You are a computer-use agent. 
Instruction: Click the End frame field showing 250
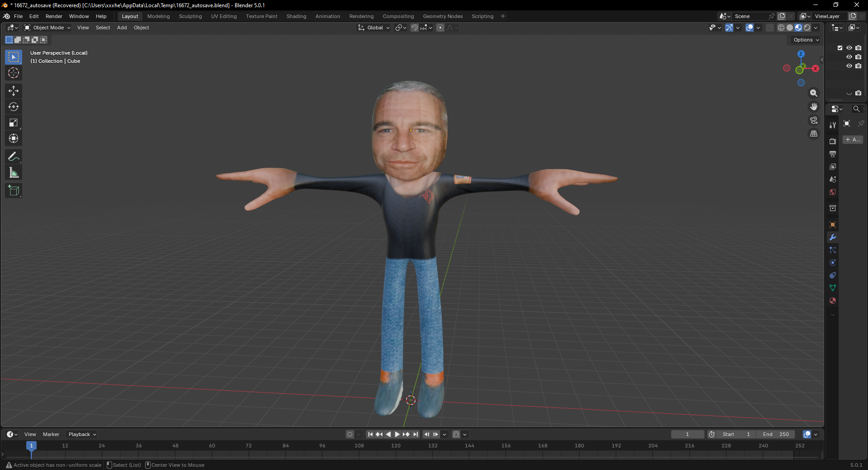pyautogui.click(x=776, y=434)
